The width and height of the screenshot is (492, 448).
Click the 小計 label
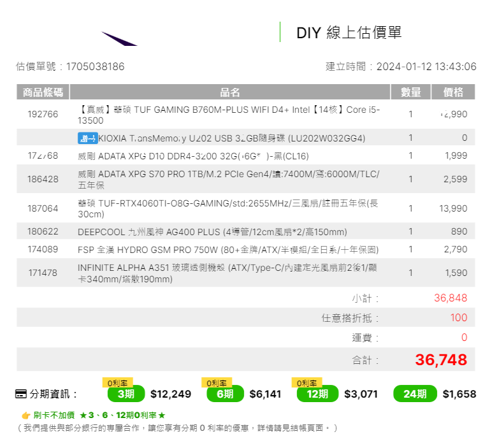point(365,298)
